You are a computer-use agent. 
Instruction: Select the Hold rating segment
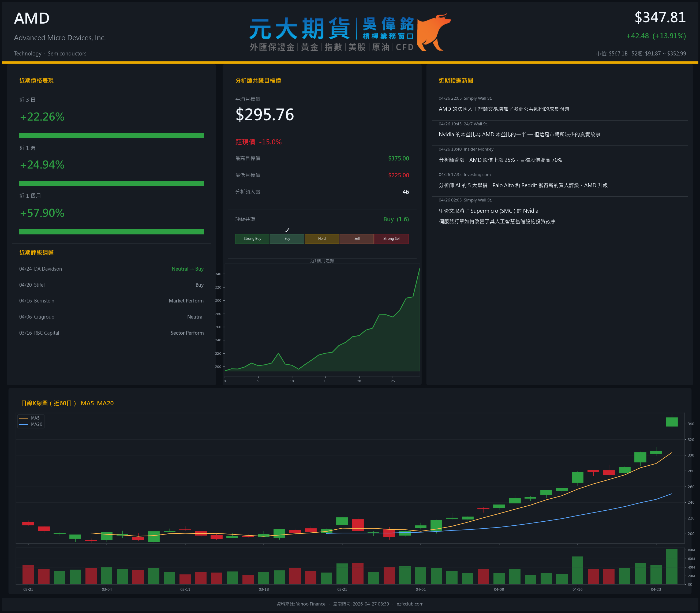[322, 239]
